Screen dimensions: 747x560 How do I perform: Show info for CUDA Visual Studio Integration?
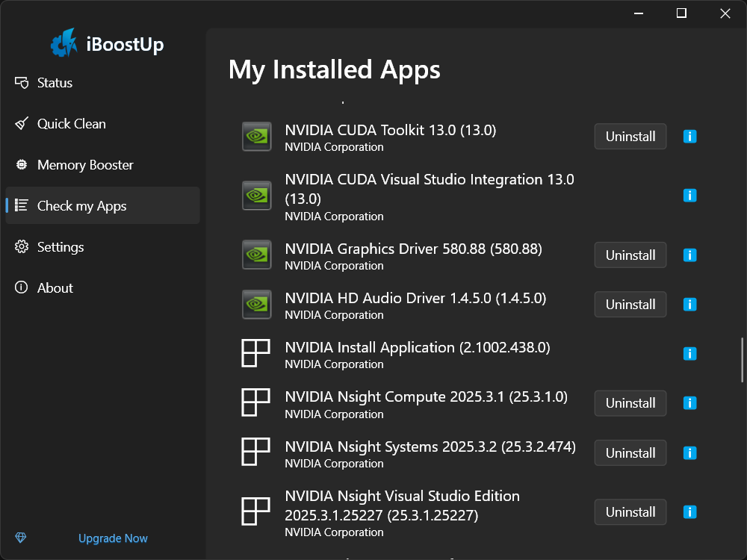point(689,196)
